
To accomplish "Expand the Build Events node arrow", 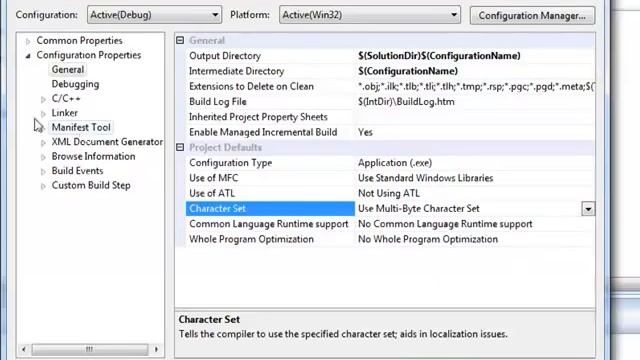I will 43,171.
